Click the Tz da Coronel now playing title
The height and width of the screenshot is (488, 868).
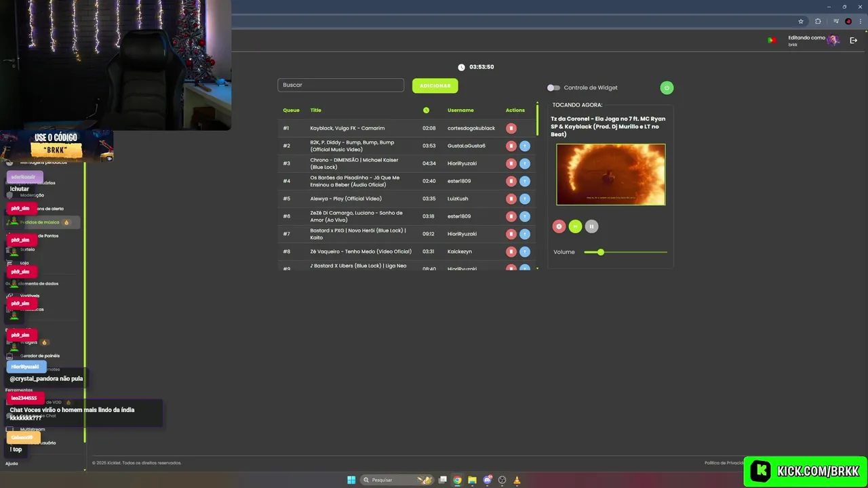(608, 127)
